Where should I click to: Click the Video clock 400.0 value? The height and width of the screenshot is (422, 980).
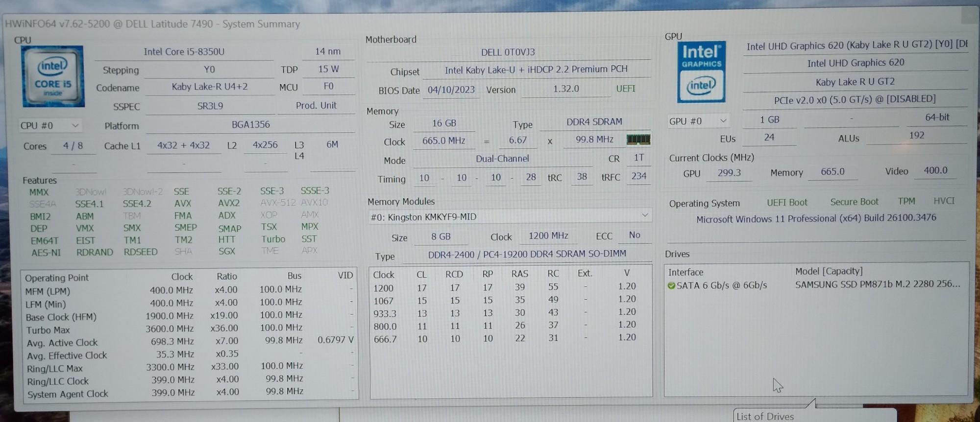[935, 170]
